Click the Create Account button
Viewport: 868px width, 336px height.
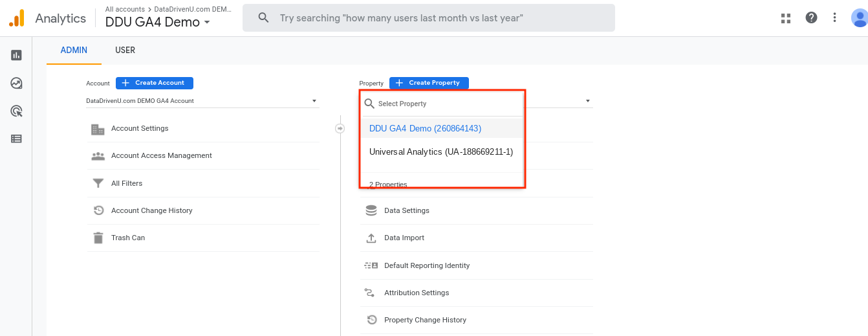[x=155, y=83]
